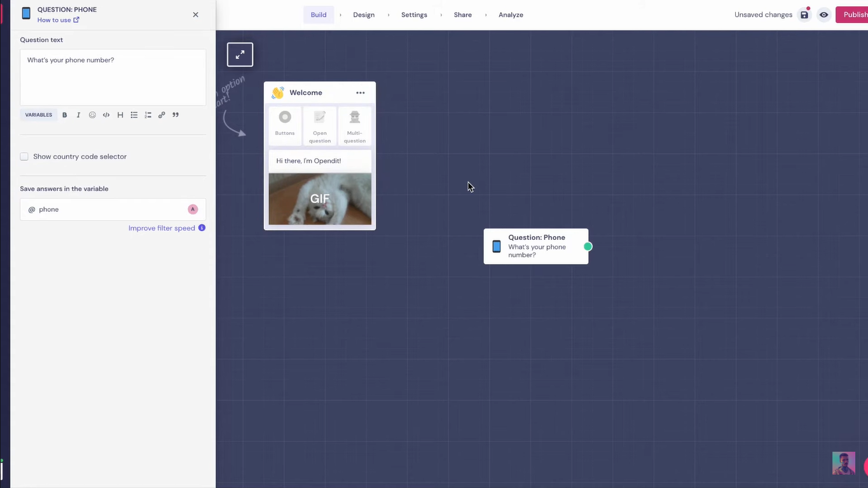Select Multi-question option in Welcome block
This screenshot has width=868, height=488.
pos(355,126)
